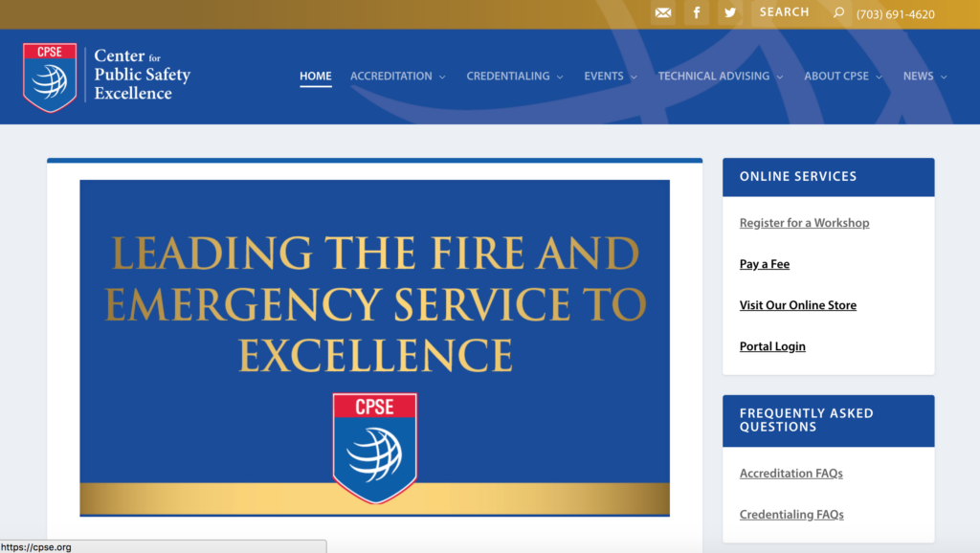Visit Our Online Store
This screenshot has height=553, width=980.
(798, 304)
